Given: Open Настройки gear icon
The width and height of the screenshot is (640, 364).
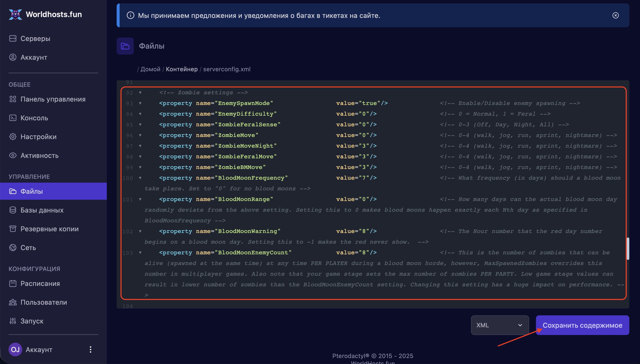Looking at the screenshot, I should click(x=13, y=137).
